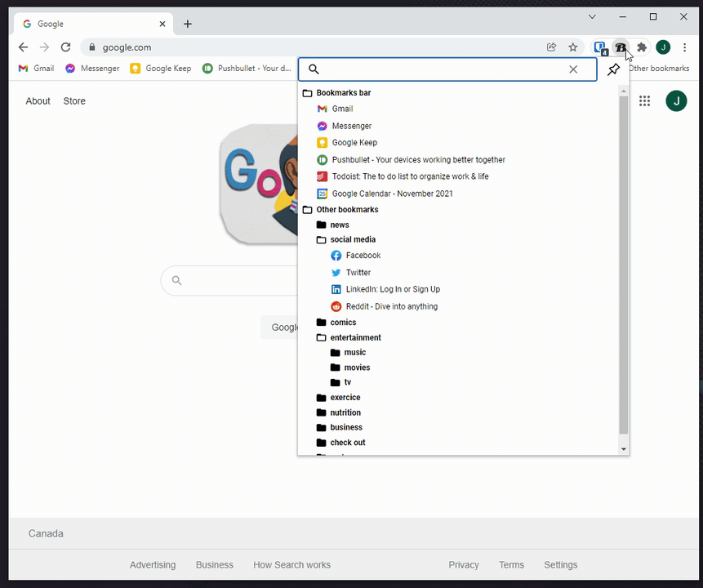Viewport: 703px width, 588px height.
Task: Switch to the Google browser tab
Action: [90, 24]
